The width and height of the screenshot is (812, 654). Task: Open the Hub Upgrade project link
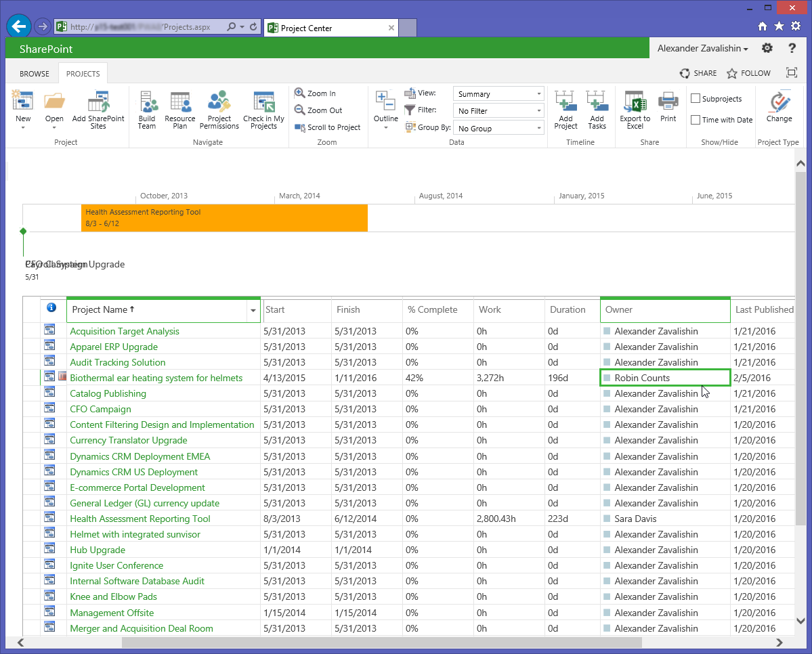98,550
